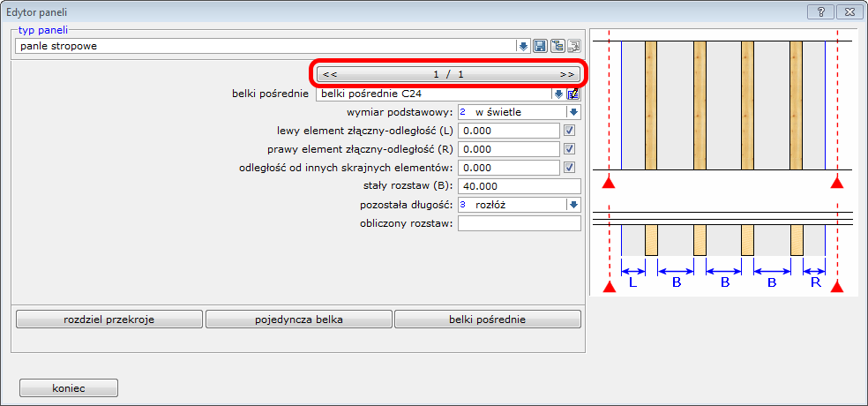Viewport: 868px width, 406px height.
Task: Edit belki pośrednie with the pencil icon
Action: [x=573, y=94]
